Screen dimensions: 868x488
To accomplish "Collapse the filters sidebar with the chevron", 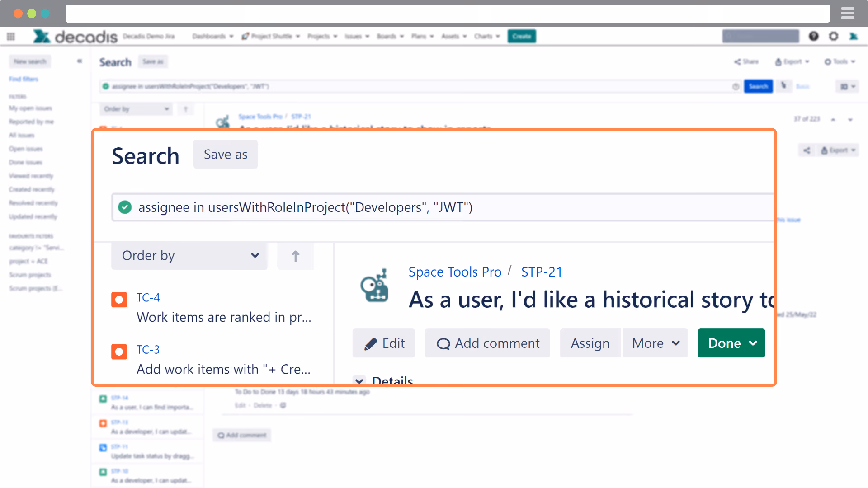I will pyautogui.click(x=80, y=61).
